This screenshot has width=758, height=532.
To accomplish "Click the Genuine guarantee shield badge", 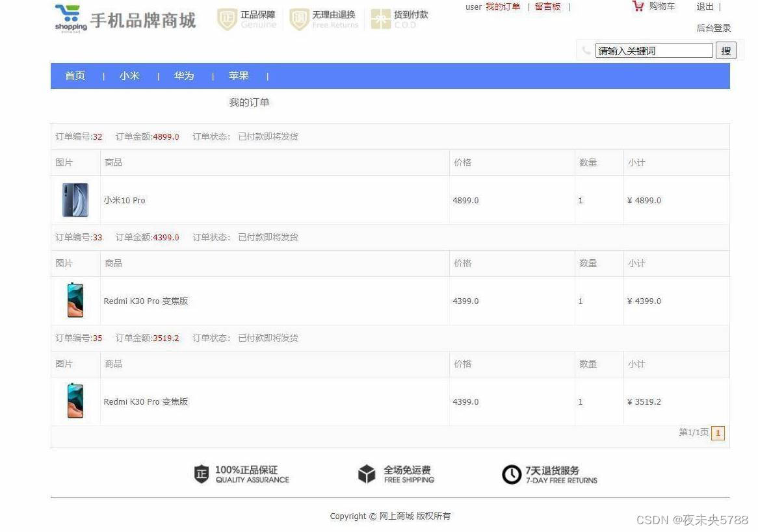I will [228, 19].
